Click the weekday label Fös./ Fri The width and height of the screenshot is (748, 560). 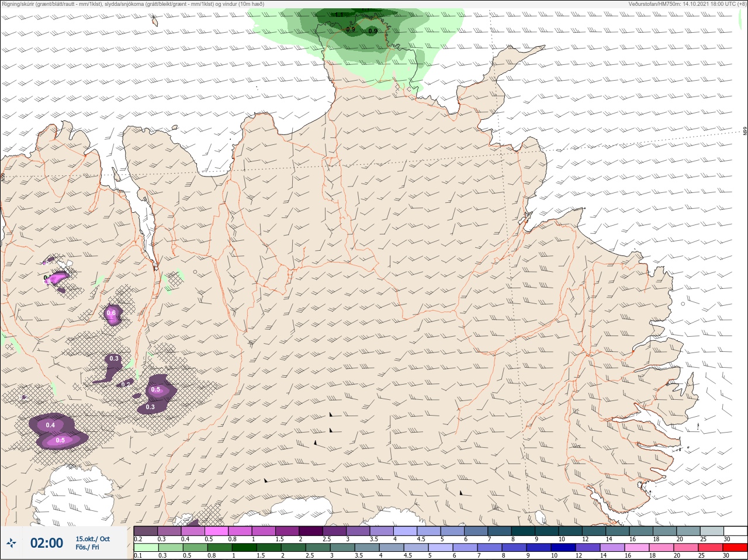[87, 548]
